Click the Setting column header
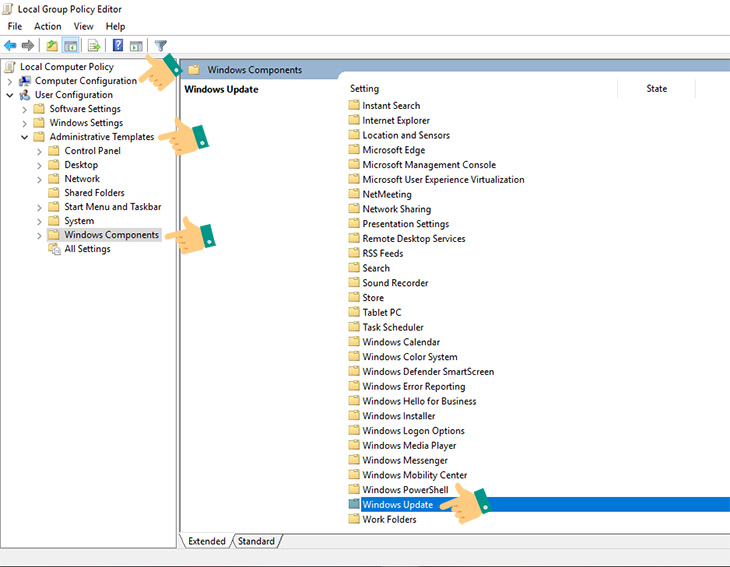The image size is (730, 567). tap(365, 89)
